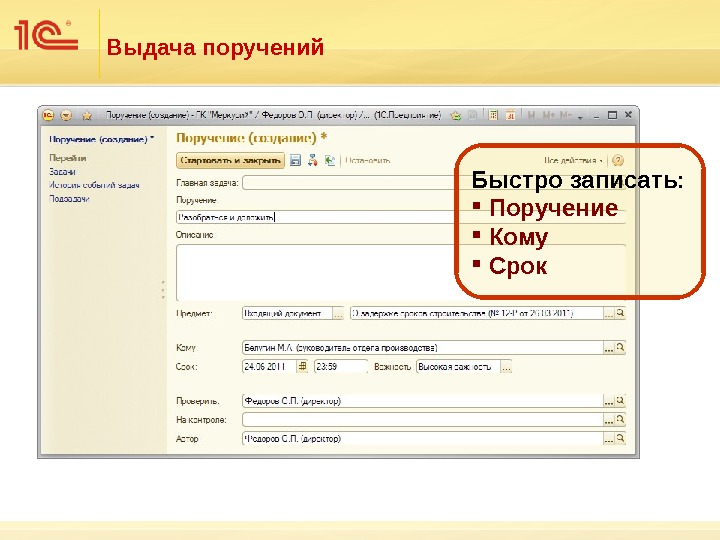The height and width of the screenshot is (540, 720).
Task: Open the Проверить selection ellipsis button
Action: coord(609,401)
